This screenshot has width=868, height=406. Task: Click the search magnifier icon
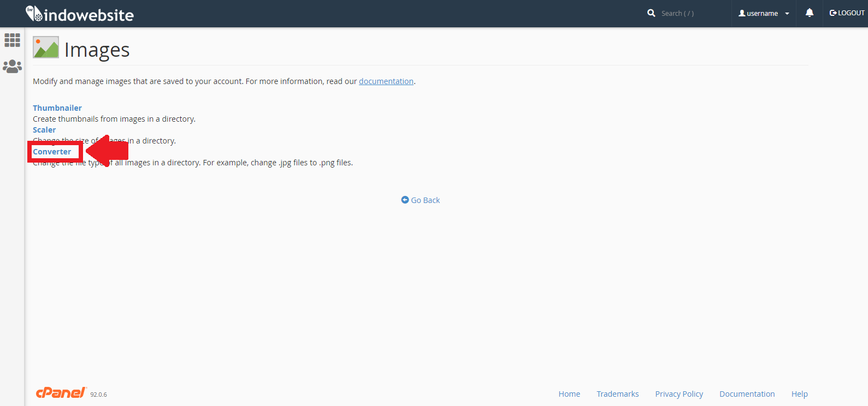pyautogui.click(x=651, y=13)
